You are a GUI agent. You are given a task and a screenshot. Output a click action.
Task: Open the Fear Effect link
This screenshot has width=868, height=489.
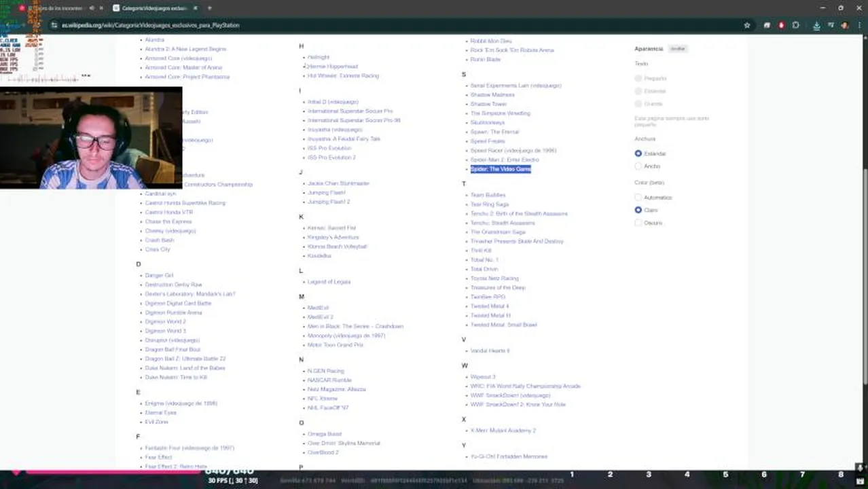(x=158, y=458)
